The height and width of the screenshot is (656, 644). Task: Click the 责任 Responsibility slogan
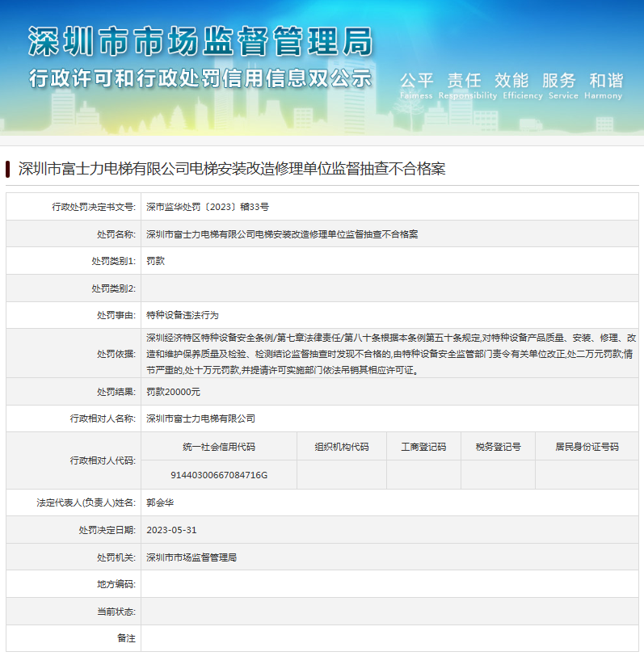pos(467,86)
